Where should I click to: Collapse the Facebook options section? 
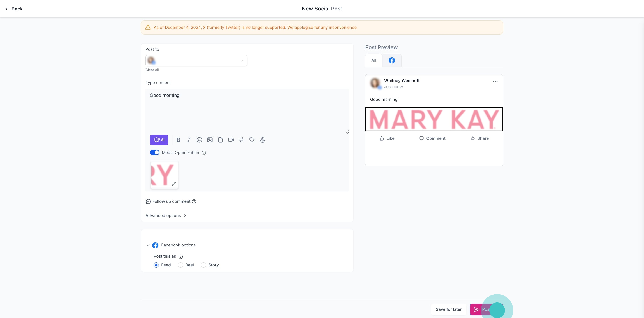pyautogui.click(x=148, y=245)
